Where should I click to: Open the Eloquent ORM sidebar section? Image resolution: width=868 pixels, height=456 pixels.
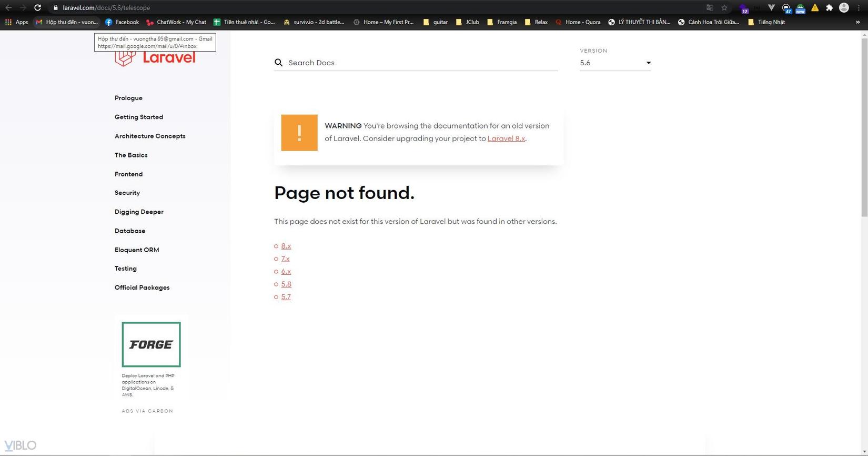tap(137, 250)
